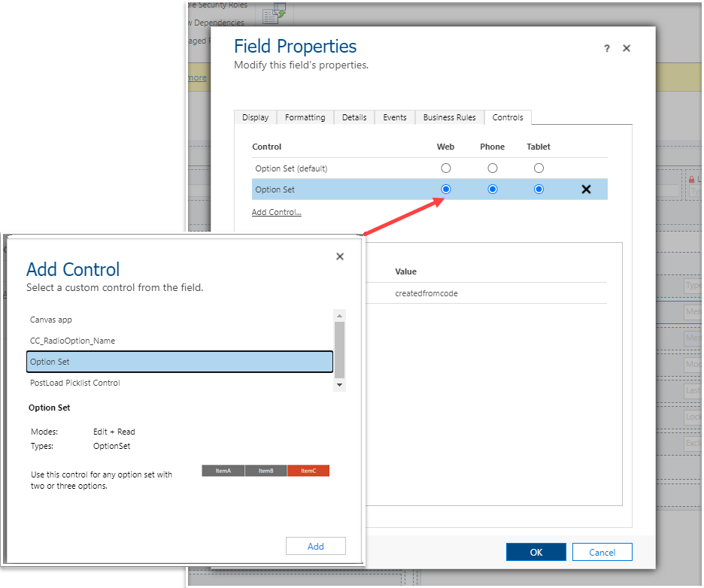Close the Add Control dialog with its X
This screenshot has width=704, height=588.
pos(339,256)
